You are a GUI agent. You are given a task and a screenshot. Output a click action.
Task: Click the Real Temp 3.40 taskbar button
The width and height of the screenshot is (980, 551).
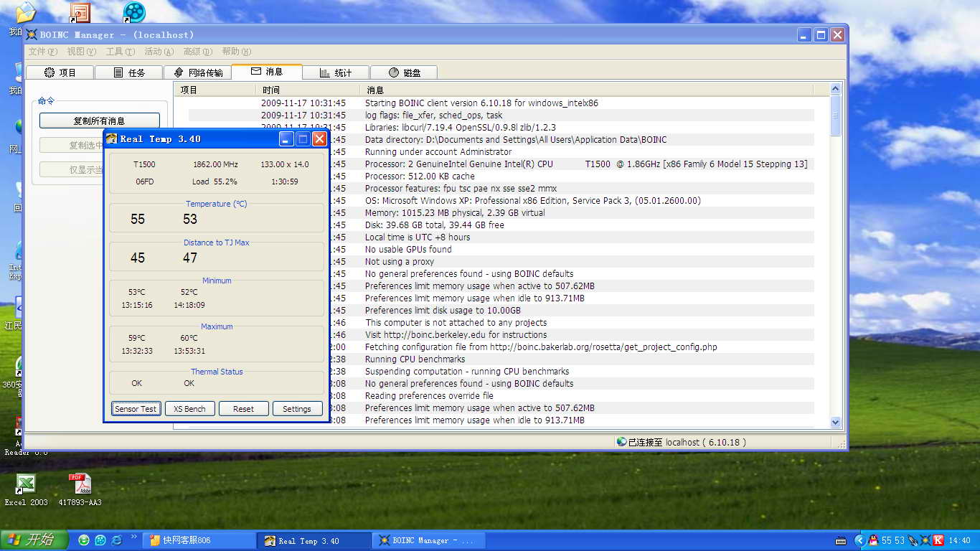click(x=315, y=541)
